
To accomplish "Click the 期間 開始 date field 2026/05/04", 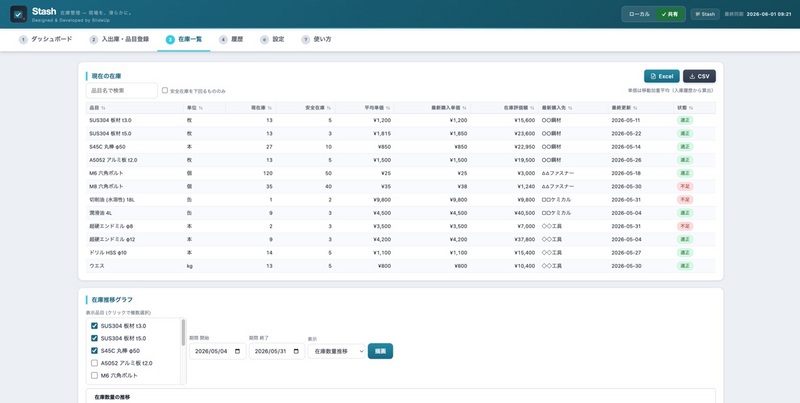I will 218,351.
